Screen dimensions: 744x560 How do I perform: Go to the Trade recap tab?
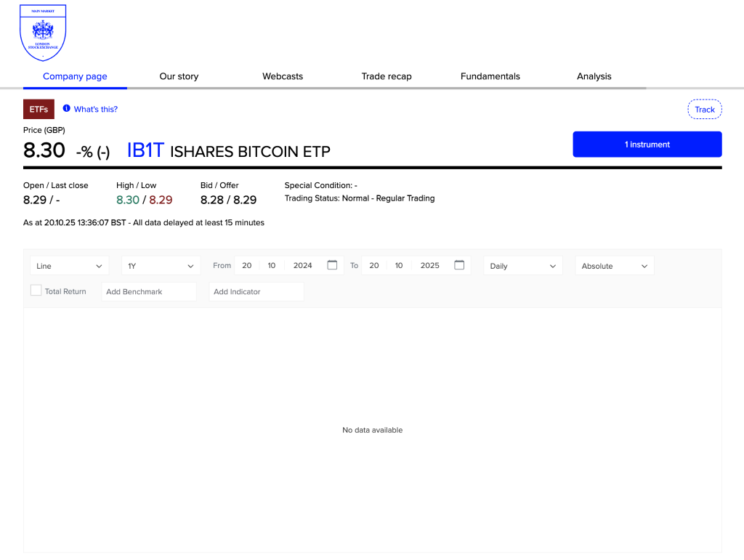pos(387,76)
